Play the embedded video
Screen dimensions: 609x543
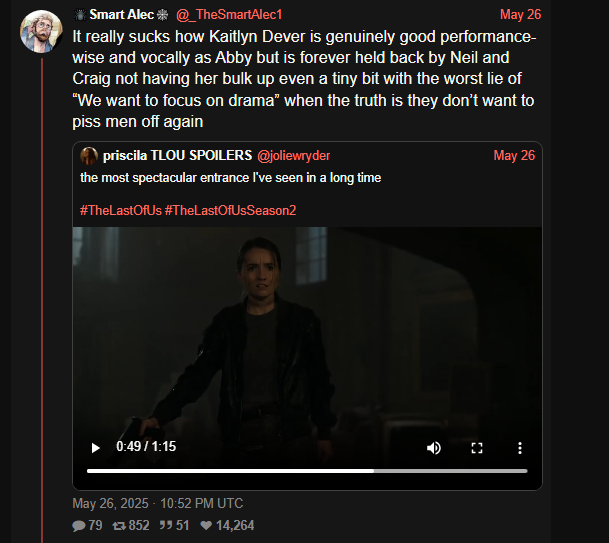pyautogui.click(x=96, y=448)
